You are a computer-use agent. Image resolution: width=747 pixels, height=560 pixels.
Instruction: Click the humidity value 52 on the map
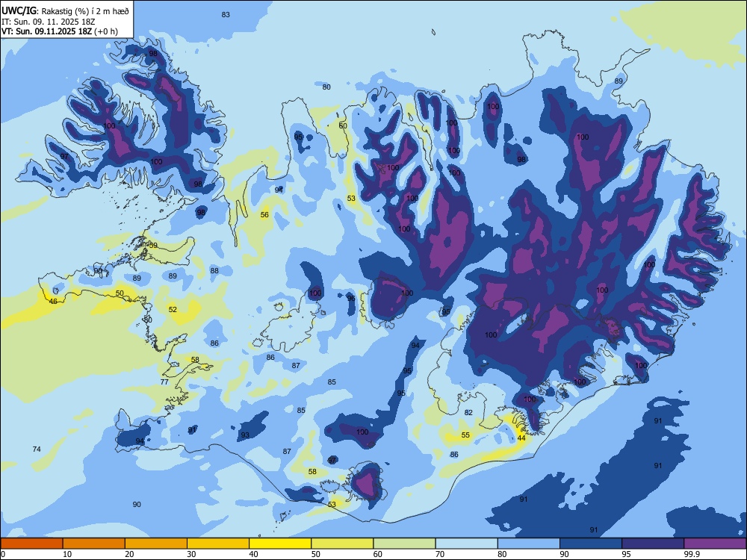point(173,310)
